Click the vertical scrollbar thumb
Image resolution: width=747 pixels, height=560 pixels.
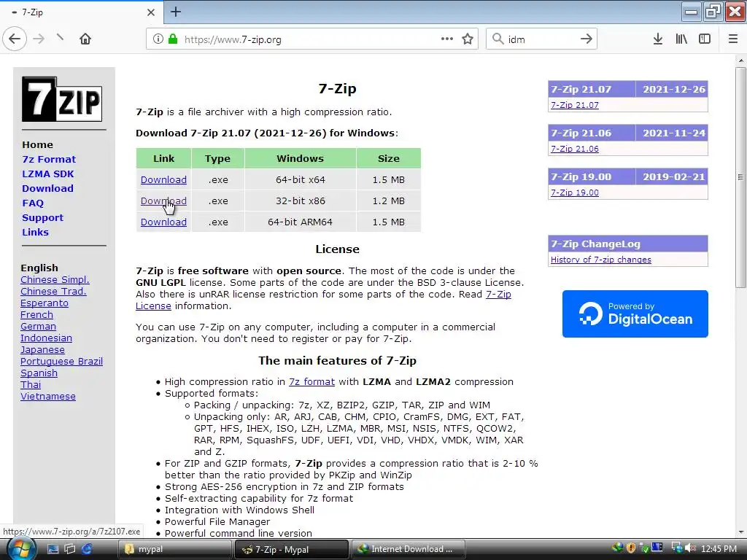[740, 177]
